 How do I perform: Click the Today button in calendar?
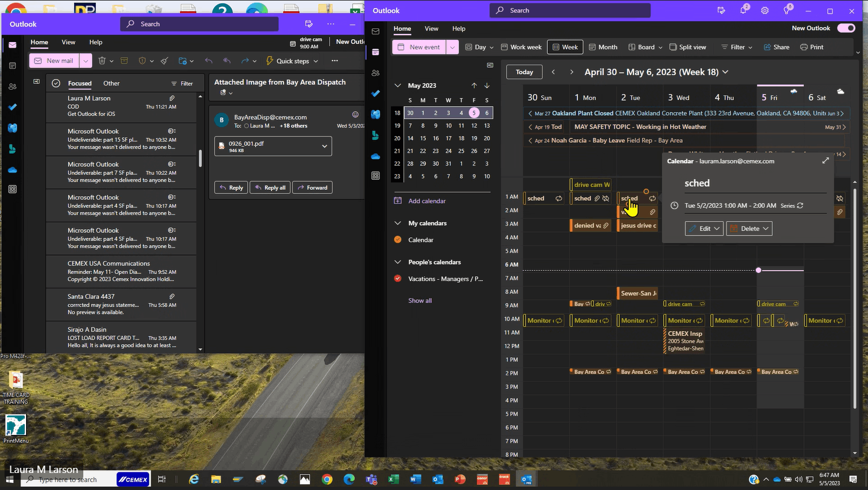pos(525,72)
